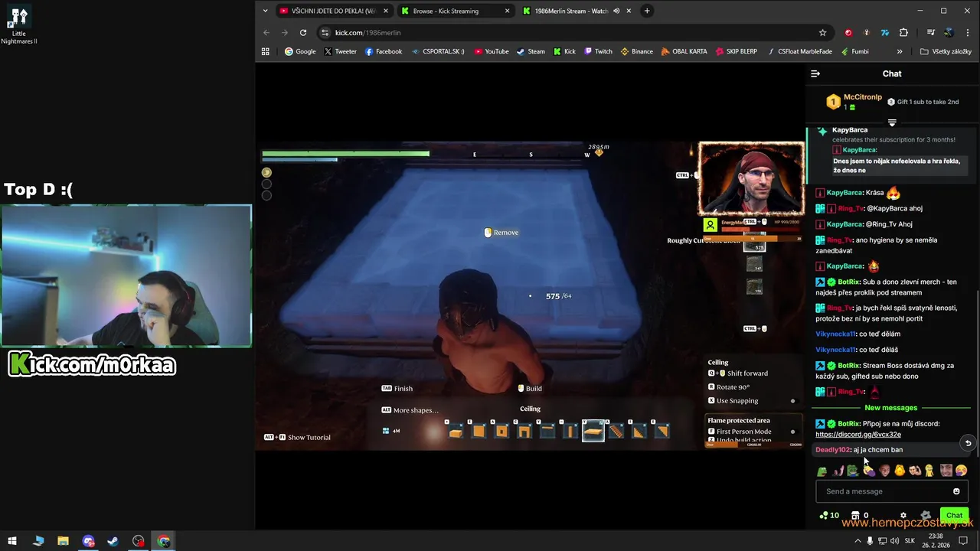Open the CSFloat MarbleFade bookmark
The width and height of the screenshot is (980, 551).
[x=799, y=51]
